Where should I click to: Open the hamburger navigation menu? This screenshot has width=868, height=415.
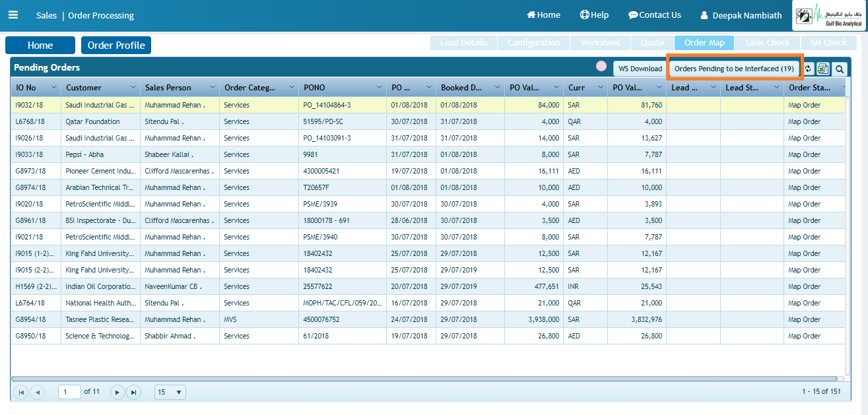point(13,15)
